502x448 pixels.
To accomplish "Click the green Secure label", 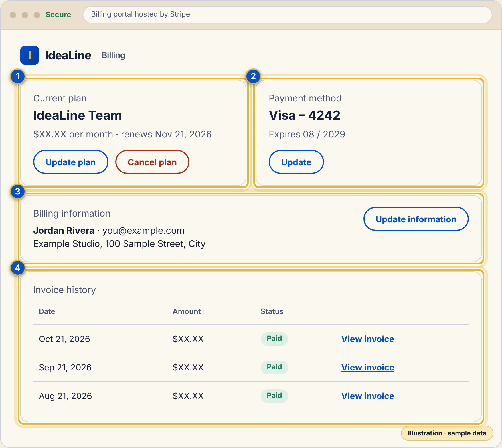I will tap(58, 15).
